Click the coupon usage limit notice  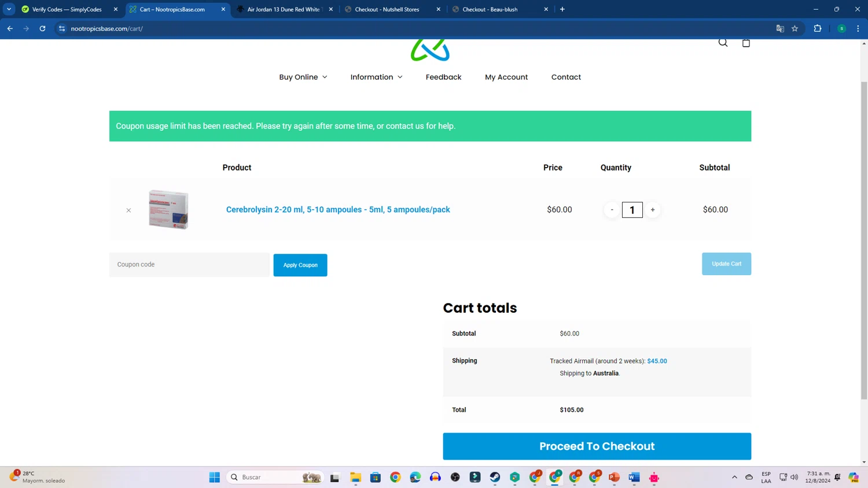(430, 126)
